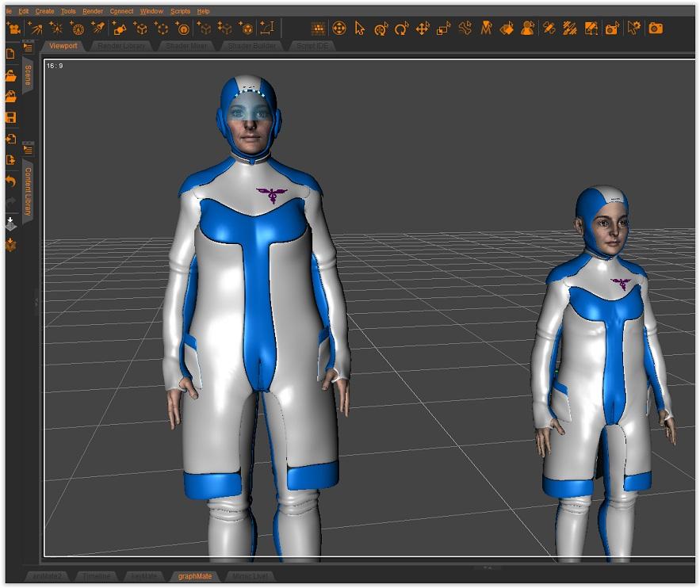
Task: Open the Edit menu
Action: coord(23,11)
